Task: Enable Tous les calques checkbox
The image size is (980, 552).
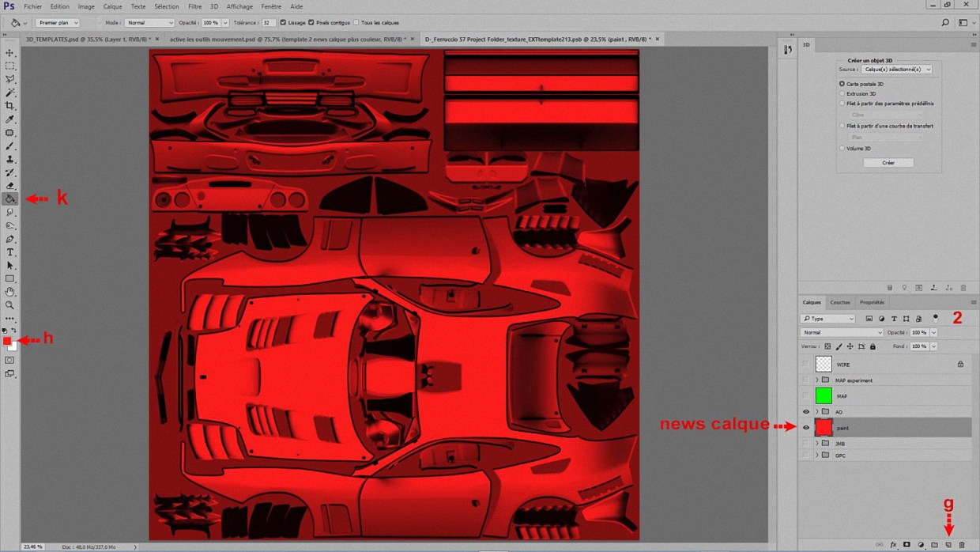Action: pos(356,23)
